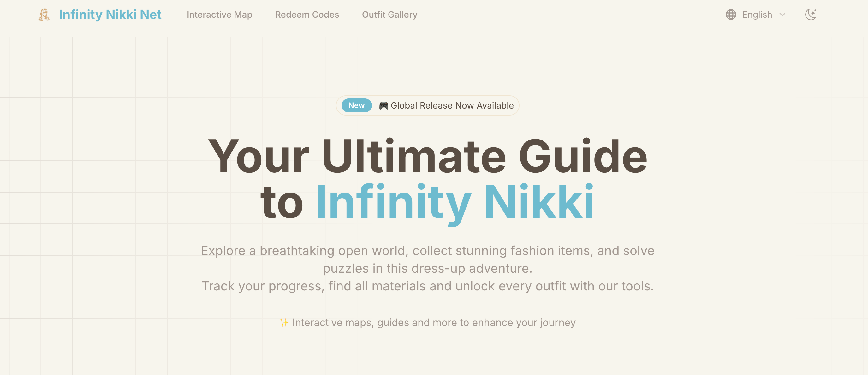Toggle dark mode with the moon icon
Screen dimensions: 868x375
point(811,15)
